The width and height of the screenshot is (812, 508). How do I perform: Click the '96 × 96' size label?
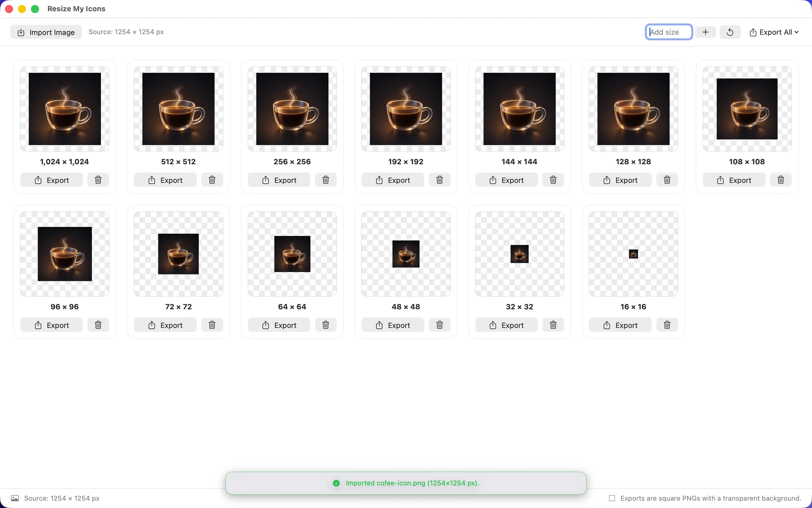pos(65,307)
